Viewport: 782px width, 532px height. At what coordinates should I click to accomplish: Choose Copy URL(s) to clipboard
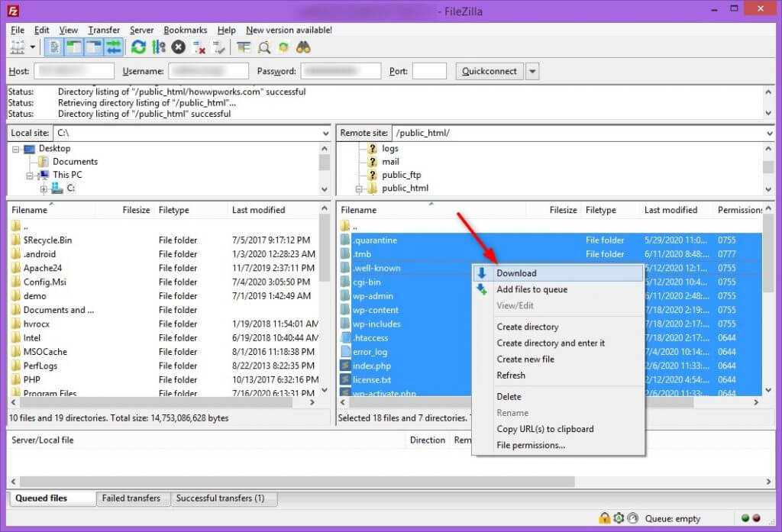558,429
